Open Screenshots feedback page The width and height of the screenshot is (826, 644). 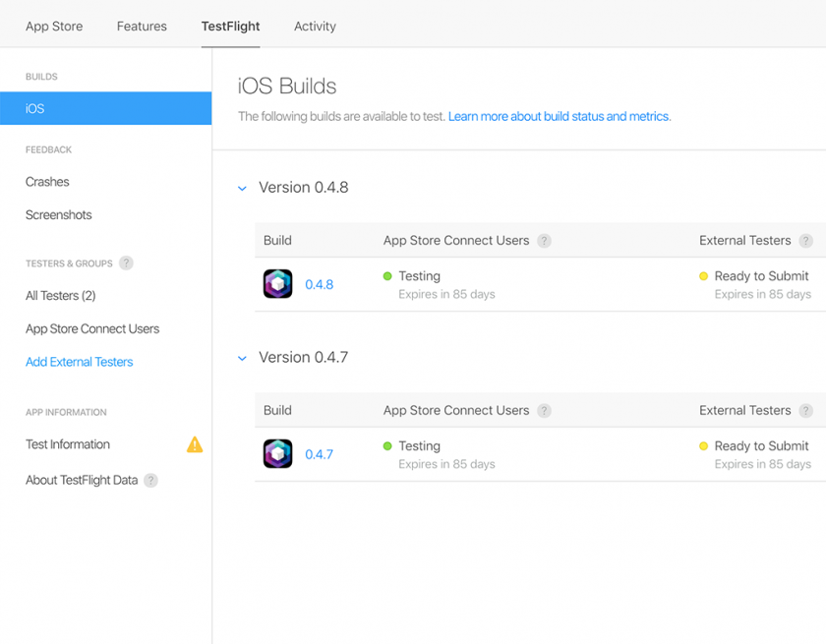tap(58, 215)
